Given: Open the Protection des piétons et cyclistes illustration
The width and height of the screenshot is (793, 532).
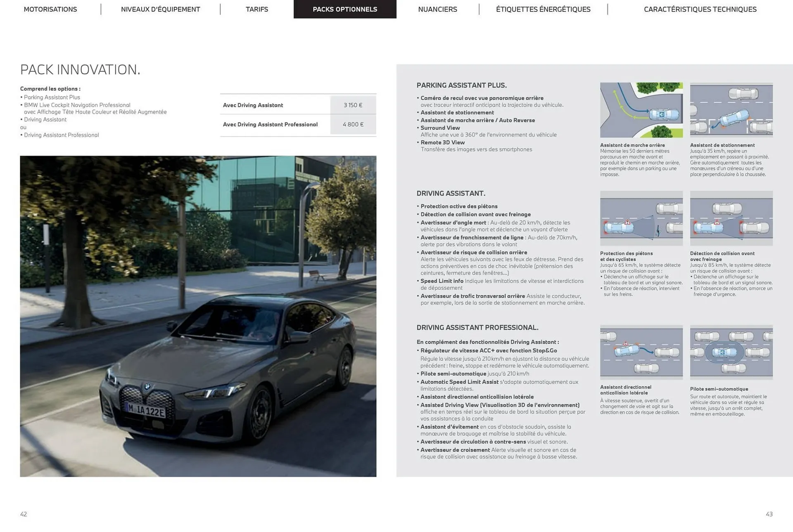Looking at the screenshot, I should tap(641, 218).
